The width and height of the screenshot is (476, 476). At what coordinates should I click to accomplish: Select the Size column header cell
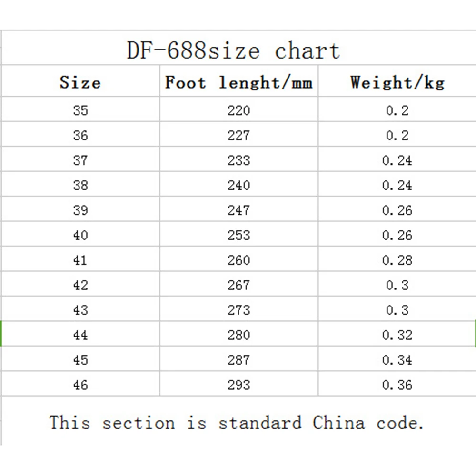80,83
